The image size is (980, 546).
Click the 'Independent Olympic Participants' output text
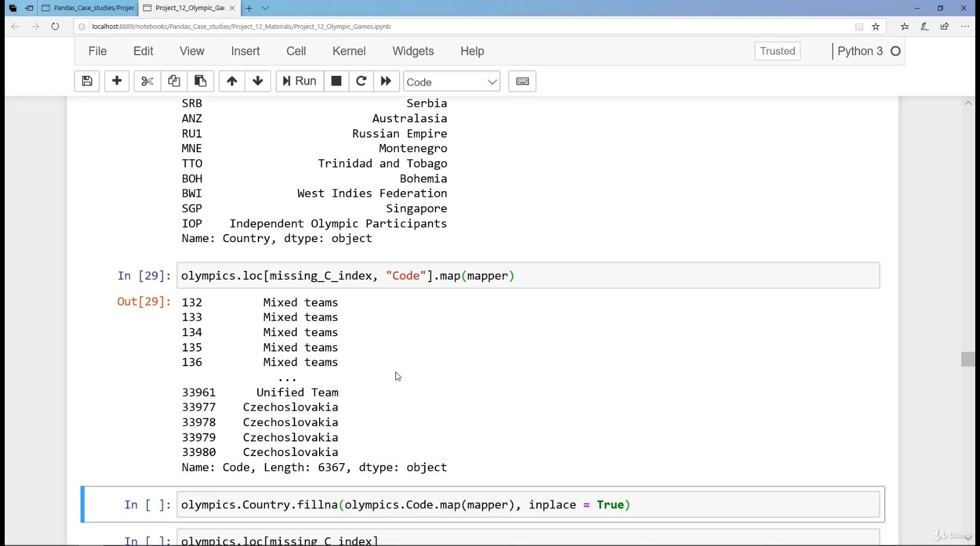tap(338, 224)
